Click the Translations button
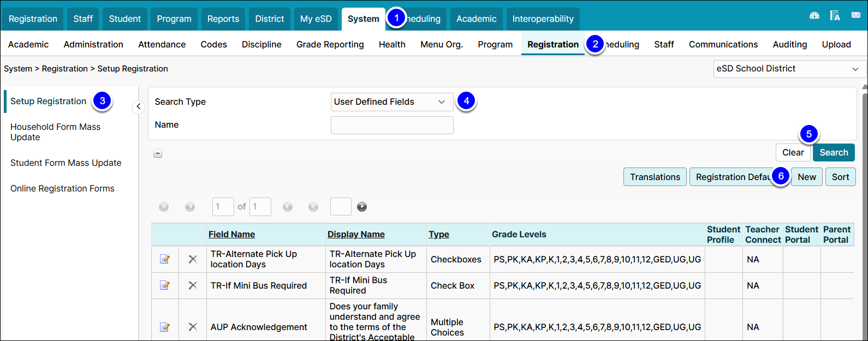Image resolution: width=868 pixels, height=341 pixels. [655, 177]
